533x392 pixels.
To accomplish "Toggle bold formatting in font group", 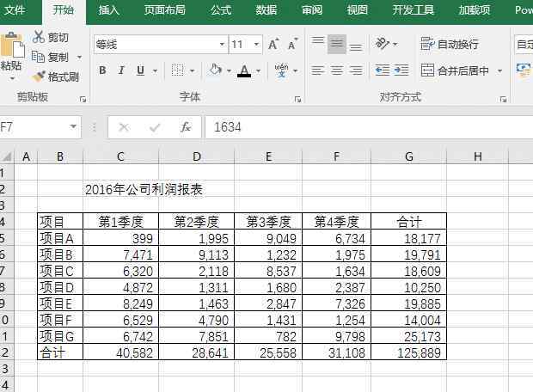I will tap(102, 71).
